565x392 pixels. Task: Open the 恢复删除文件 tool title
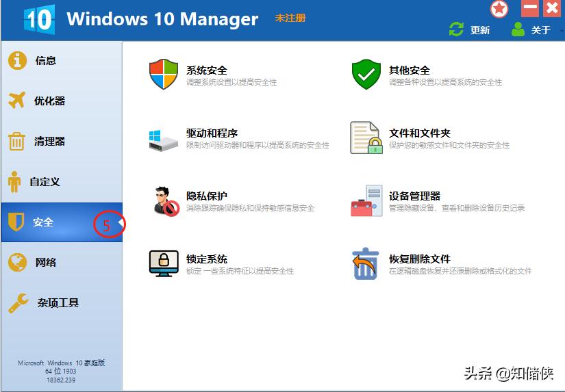[420, 259]
